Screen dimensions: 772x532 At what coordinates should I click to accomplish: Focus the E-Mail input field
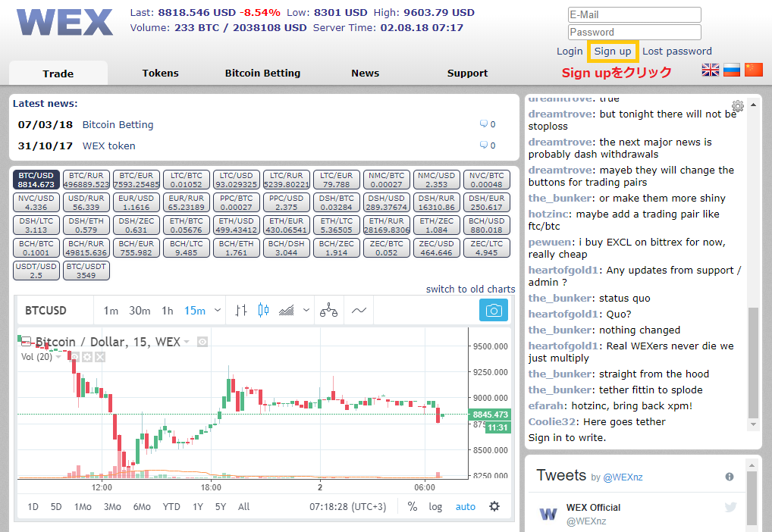pos(634,14)
